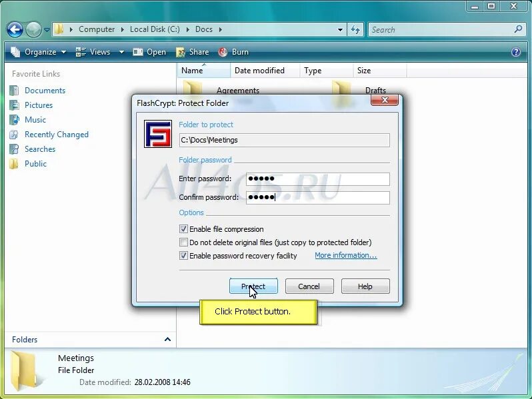Select Computer in the address path

pyautogui.click(x=97, y=29)
